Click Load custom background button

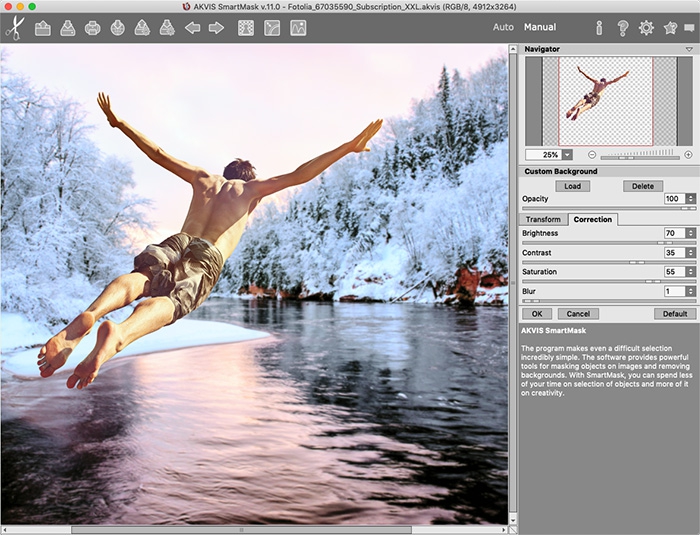click(572, 186)
